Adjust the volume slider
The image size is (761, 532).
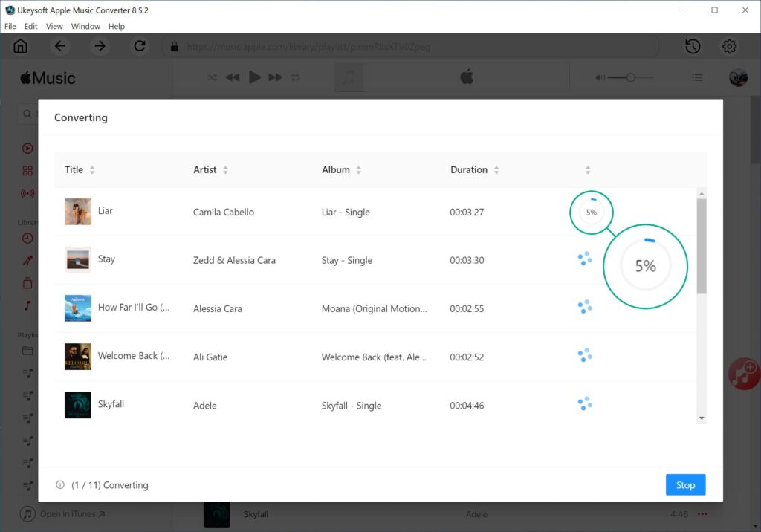[630, 77]
